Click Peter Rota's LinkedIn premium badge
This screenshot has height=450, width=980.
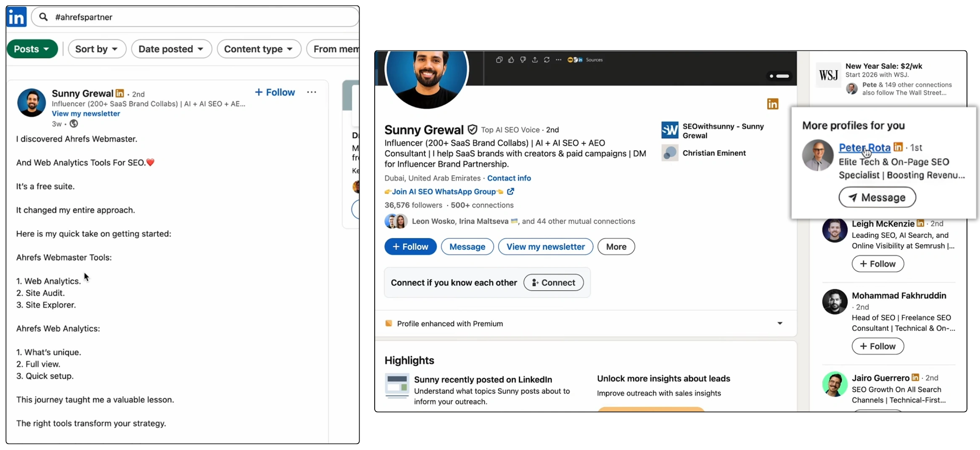[898, 147]
